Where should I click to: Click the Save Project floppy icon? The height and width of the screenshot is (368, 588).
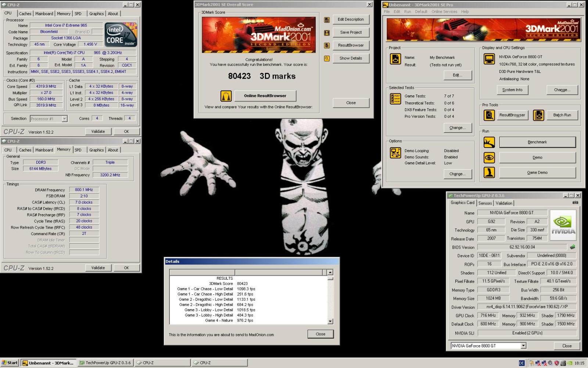pos(327,33)
